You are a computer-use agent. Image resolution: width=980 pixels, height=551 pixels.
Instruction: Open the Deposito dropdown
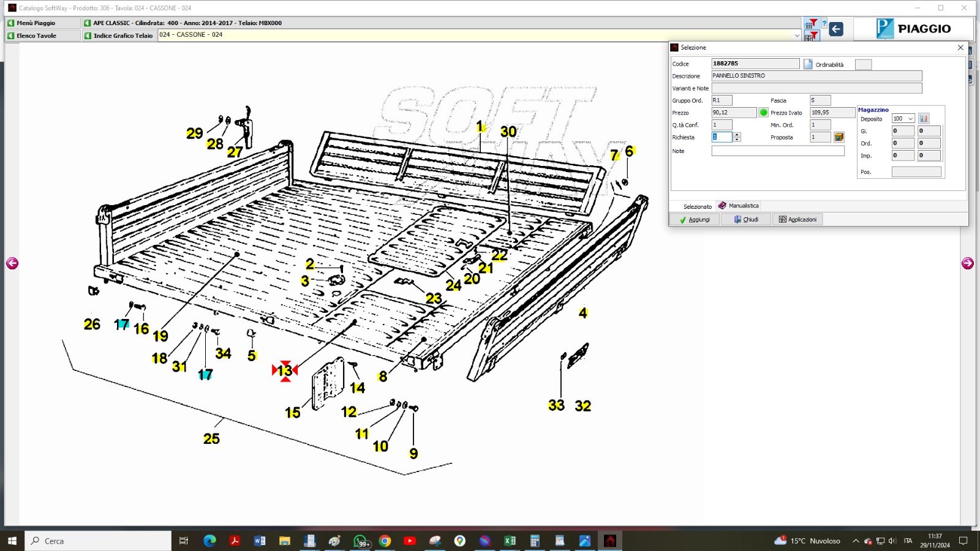tap(911, 119)
